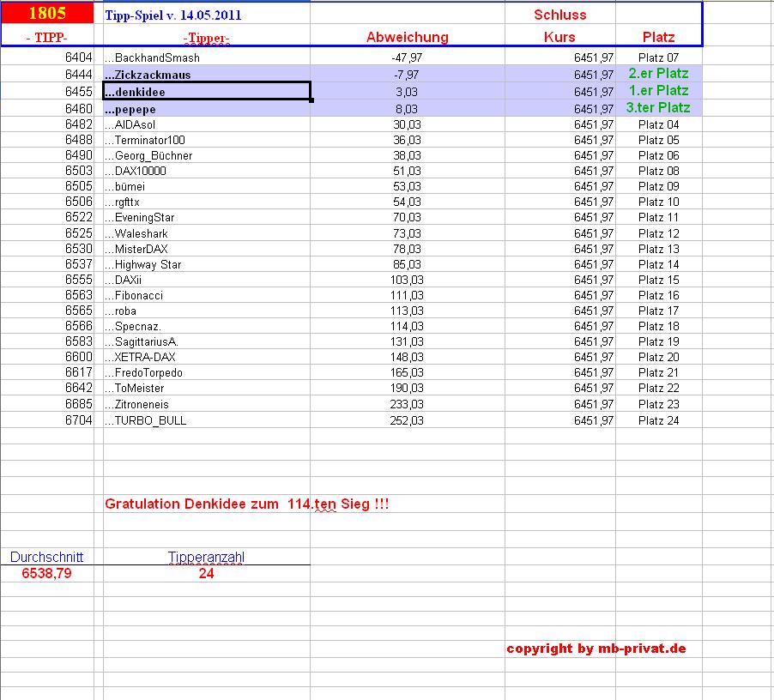
Task: Click the tip value 6404
Action: (78, 57)
